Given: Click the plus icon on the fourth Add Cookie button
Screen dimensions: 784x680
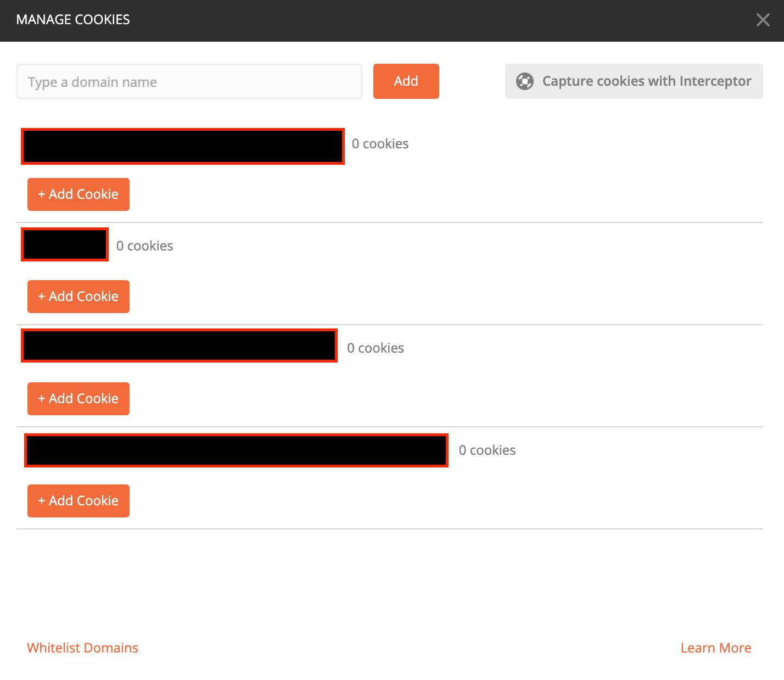Looking at the screenshot, I should click(x=42, y=500).
